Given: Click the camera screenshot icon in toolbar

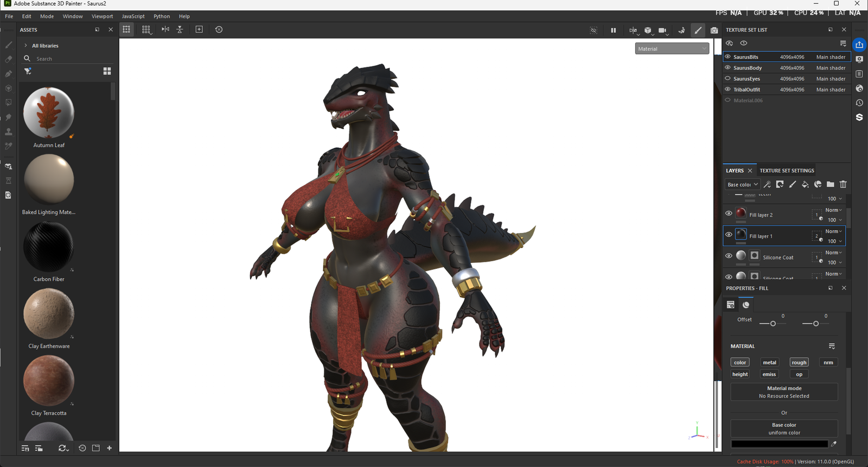Looking at the screenshot, I should point(714,30).
